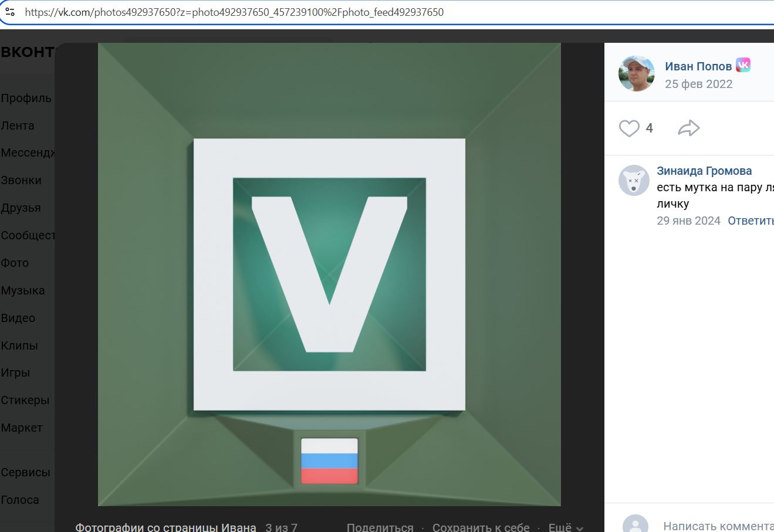This screenshot has height=532, width=774.
Task: Open Музыка in the sidebar
Action: pyautogui.click(x=23, y=291)
